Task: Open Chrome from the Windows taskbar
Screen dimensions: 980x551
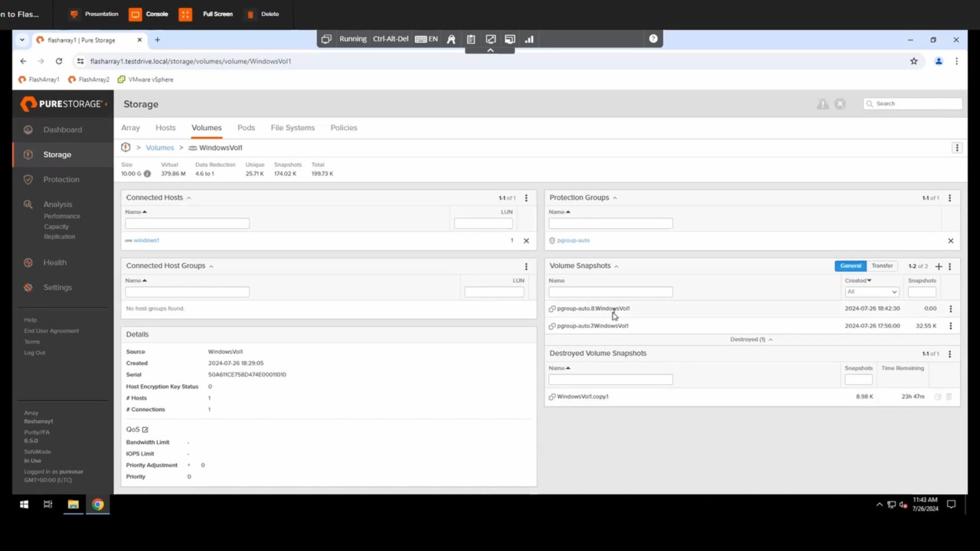Action: point(97,504)
